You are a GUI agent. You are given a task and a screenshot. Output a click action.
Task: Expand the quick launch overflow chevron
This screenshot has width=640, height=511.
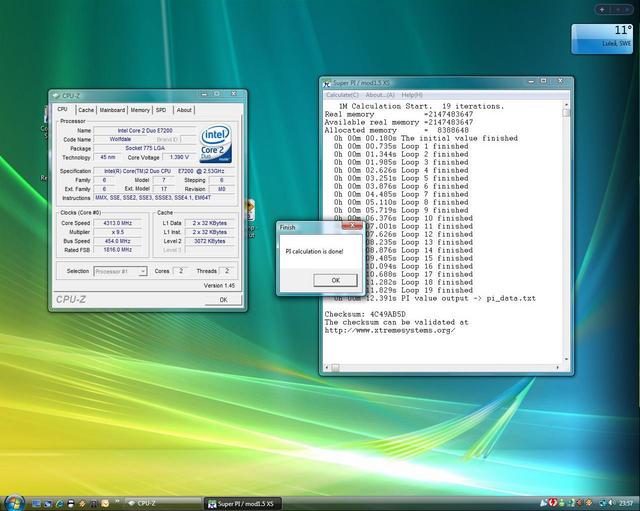pyautogui.click(x=117, y=501)
